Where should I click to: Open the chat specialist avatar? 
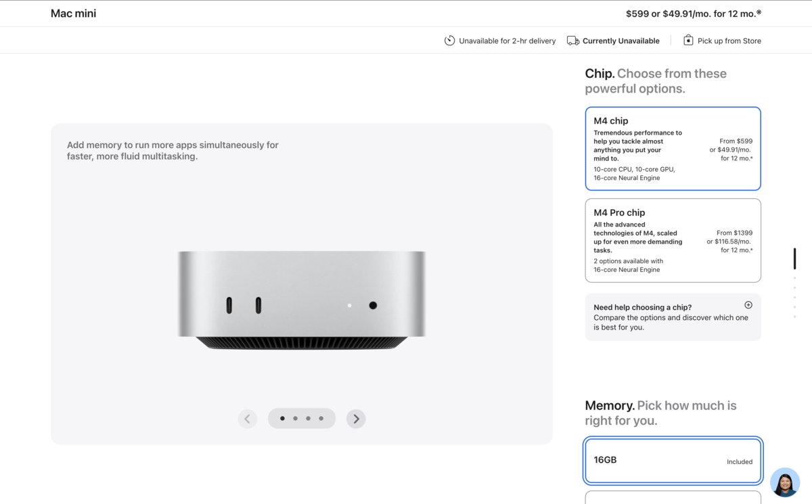785,482
